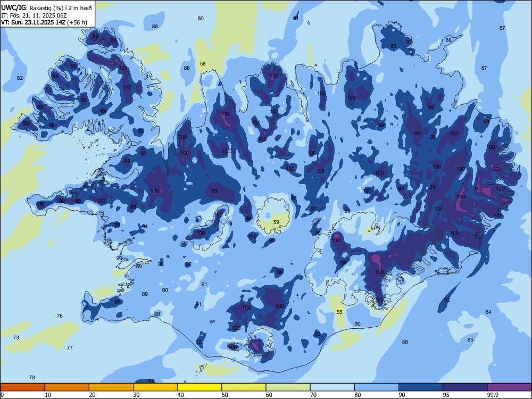Click the 70–80 light blue legend swatch

pos(332,387)
